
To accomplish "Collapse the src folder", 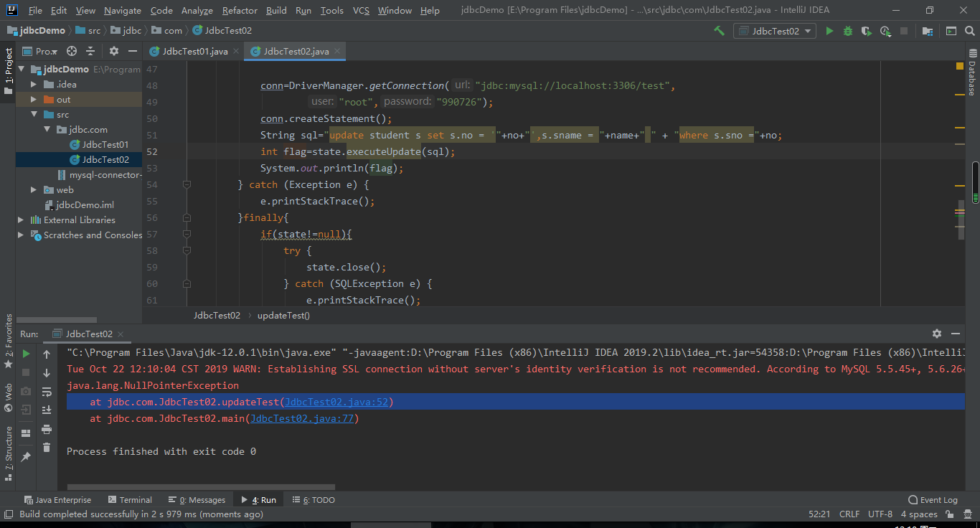I will 34,115.
